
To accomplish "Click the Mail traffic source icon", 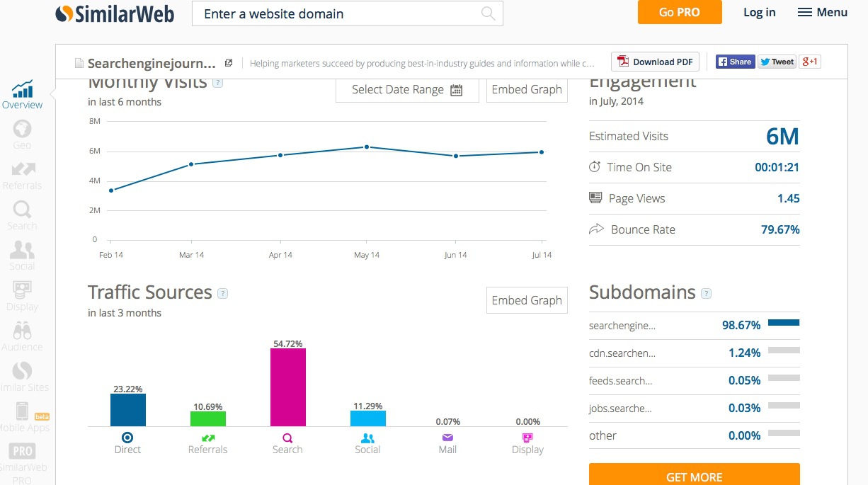I will (447, 438).
